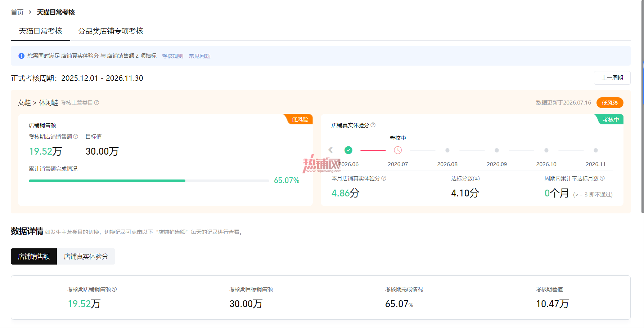Select the 店铺销售额 data detail tab
644x328 pixels.
[34, 257]
